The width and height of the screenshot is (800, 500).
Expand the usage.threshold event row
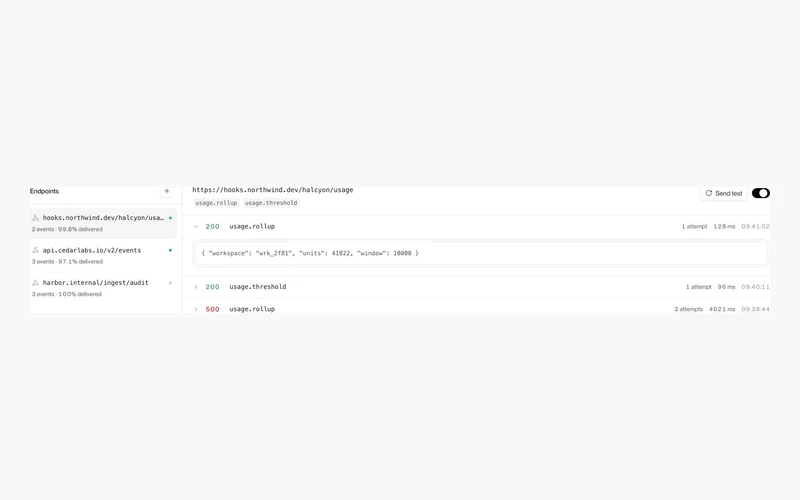coord(196,287)
